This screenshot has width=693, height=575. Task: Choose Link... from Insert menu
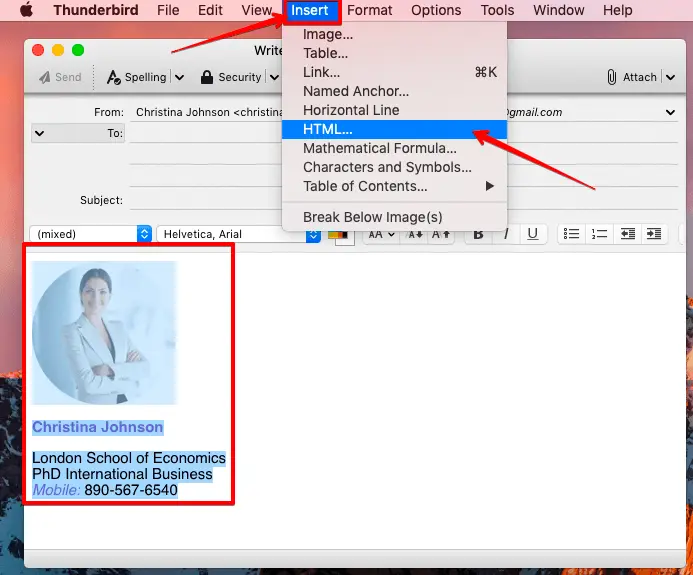click(394, 72)
